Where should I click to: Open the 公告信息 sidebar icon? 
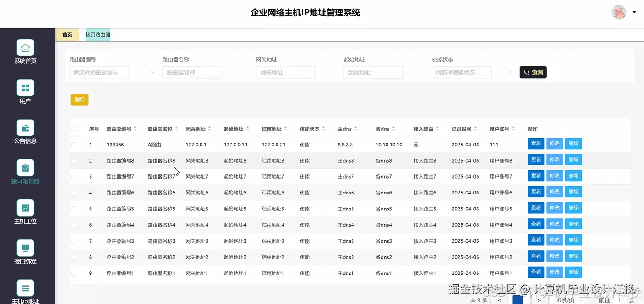25,128
